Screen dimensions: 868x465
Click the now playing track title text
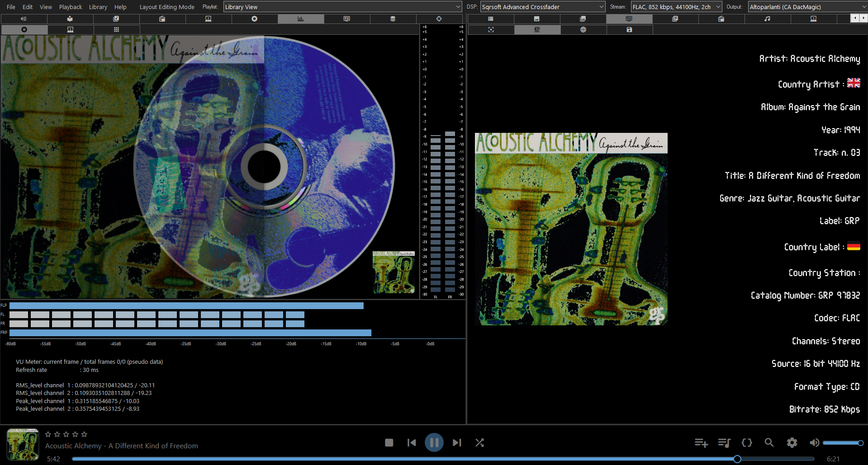[122, 446]
